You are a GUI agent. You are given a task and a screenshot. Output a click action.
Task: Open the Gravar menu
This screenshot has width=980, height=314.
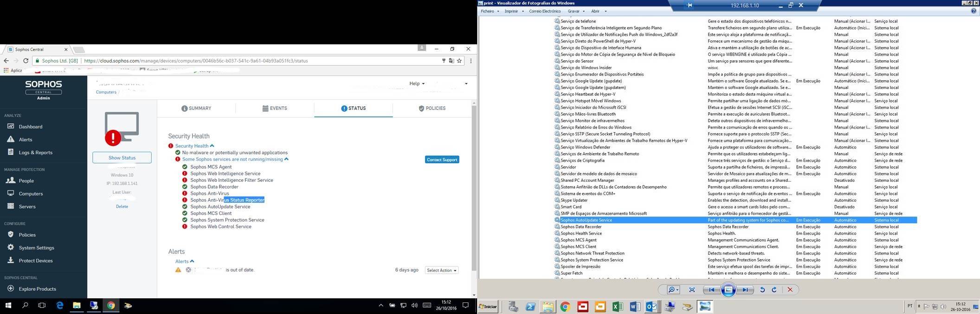576,11
